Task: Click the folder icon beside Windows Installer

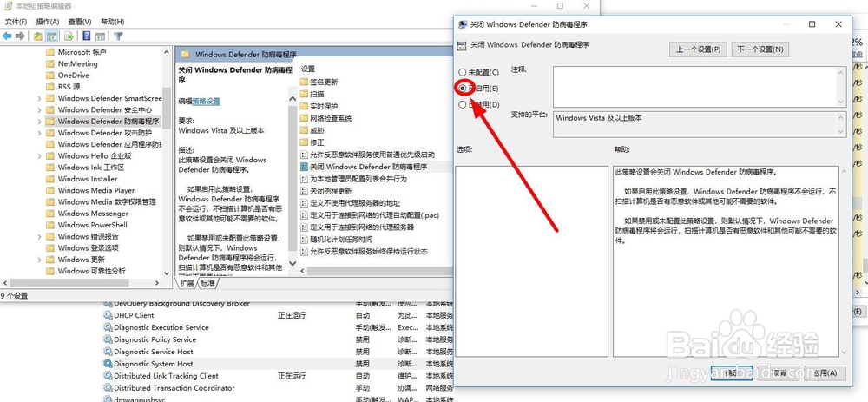Action: [49, 179]
